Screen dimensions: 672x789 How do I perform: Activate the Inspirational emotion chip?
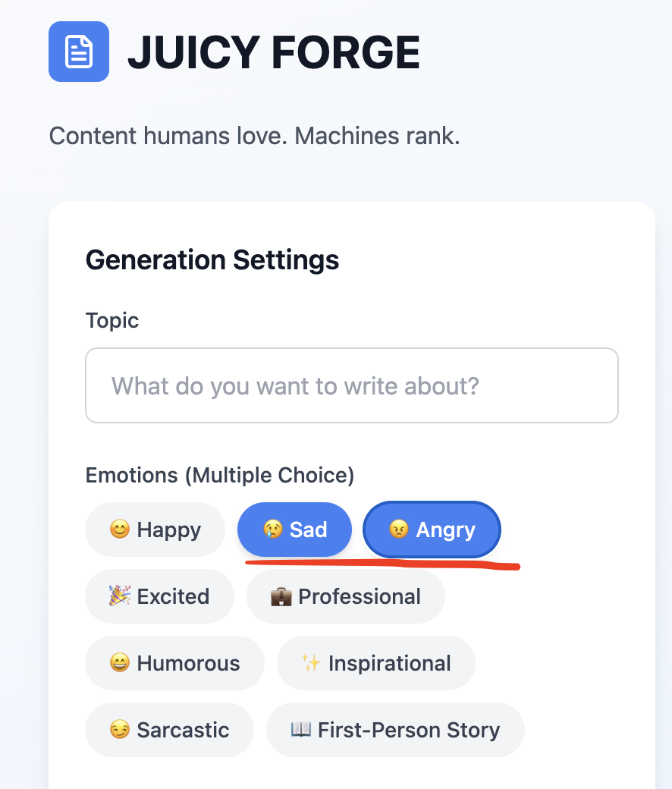[375, 663]
